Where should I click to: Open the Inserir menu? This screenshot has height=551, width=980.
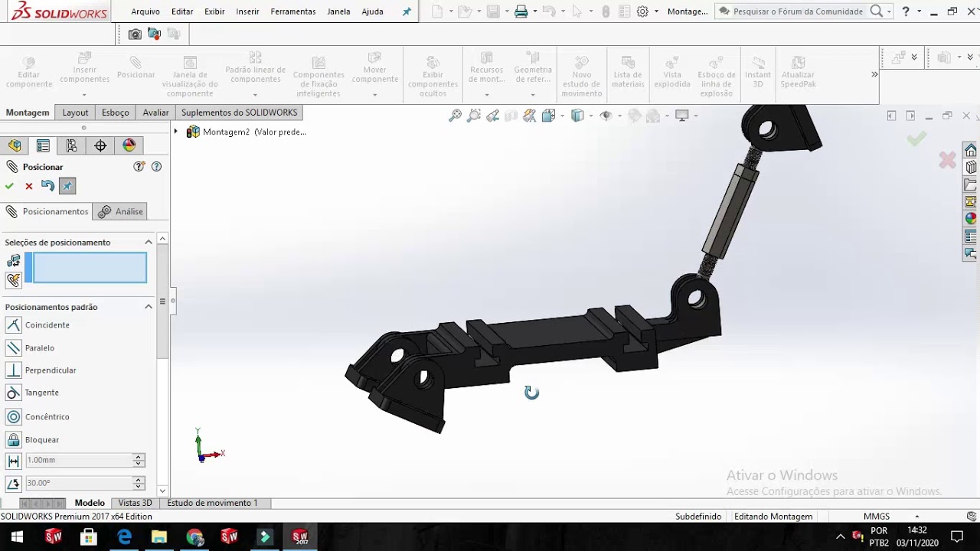[248, 11]
